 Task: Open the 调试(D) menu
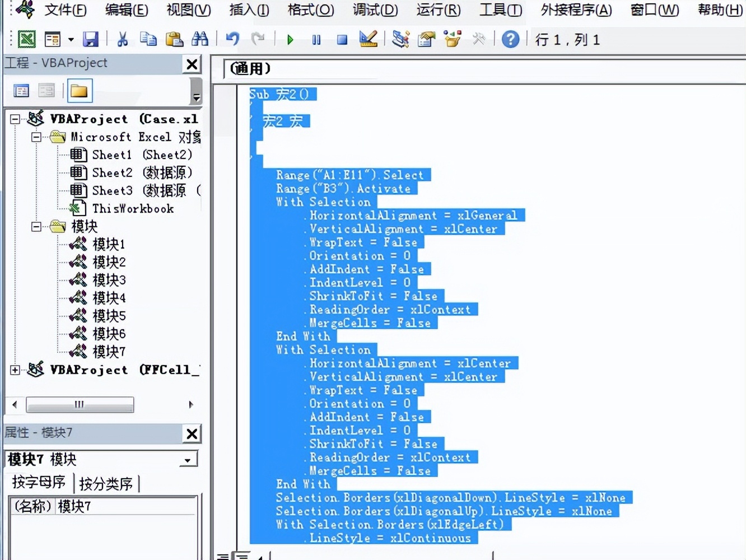[x=375, y=10]
